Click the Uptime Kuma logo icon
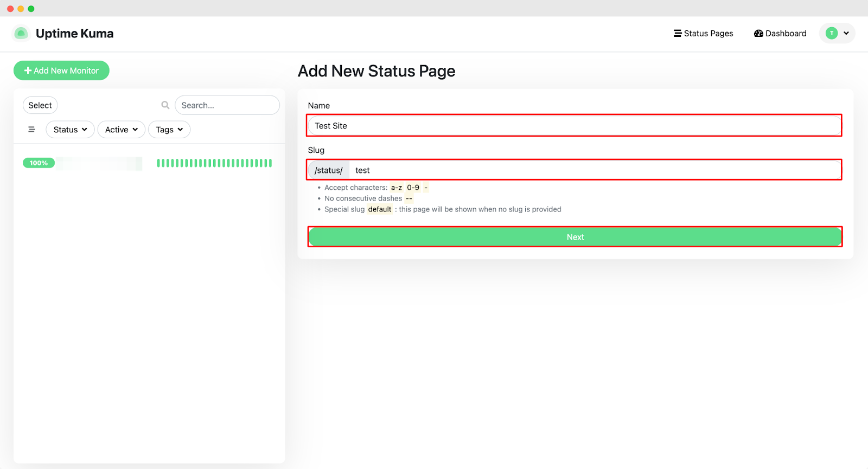 21,34
